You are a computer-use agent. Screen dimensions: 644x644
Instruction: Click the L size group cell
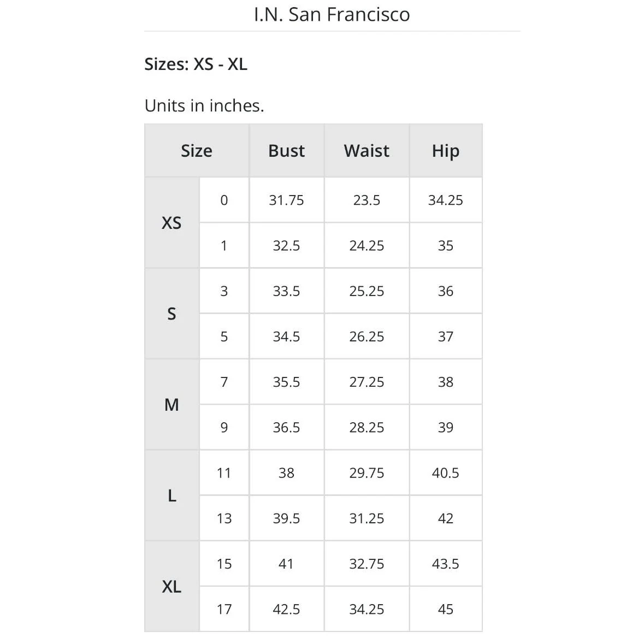tap(172, 496)
